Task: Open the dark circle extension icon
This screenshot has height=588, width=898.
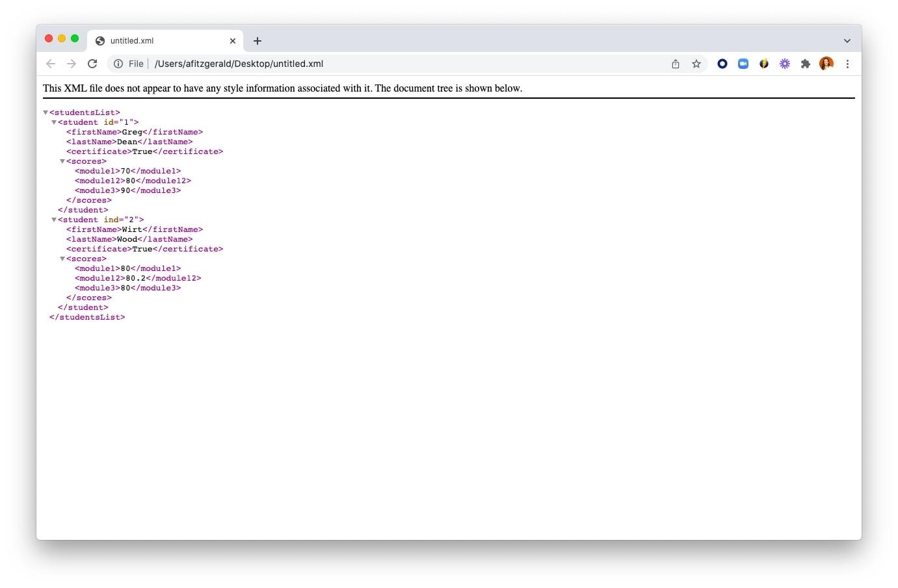Action: tap(722, 64)
